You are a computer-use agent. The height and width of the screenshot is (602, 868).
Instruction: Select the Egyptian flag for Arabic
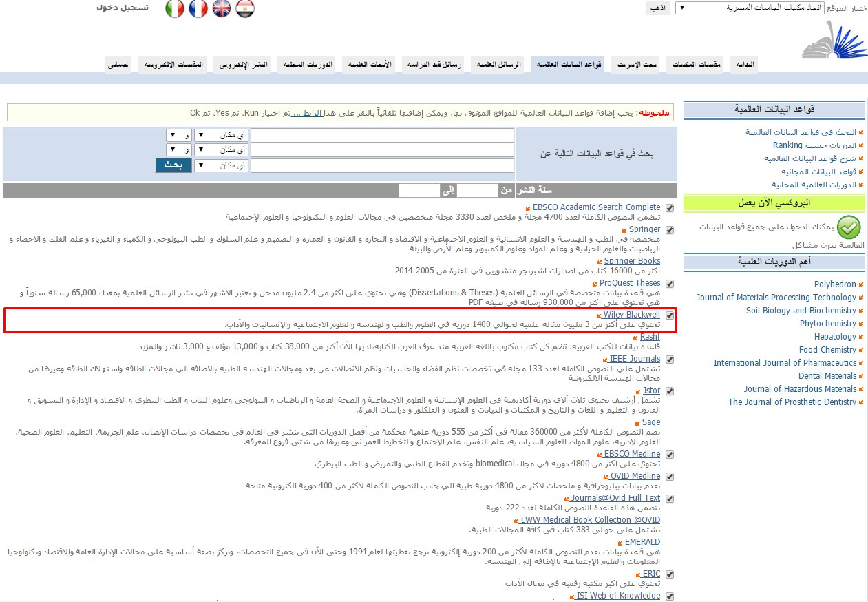(245, 8)
